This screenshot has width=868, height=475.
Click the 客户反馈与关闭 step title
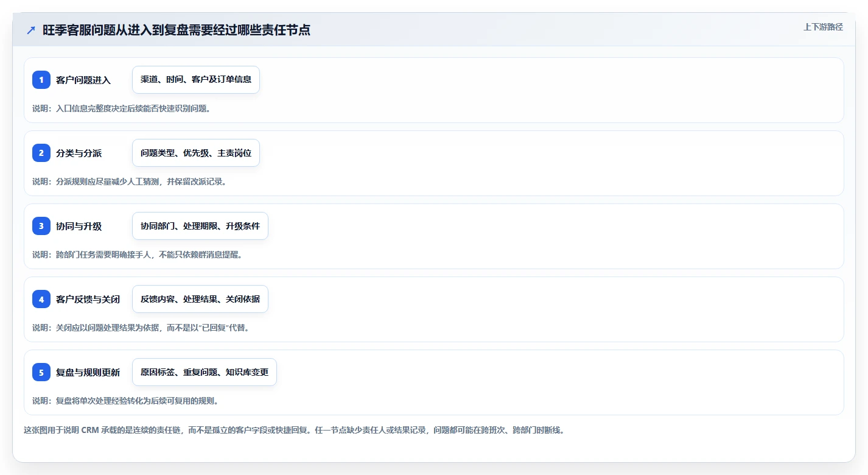click(88, 299)
